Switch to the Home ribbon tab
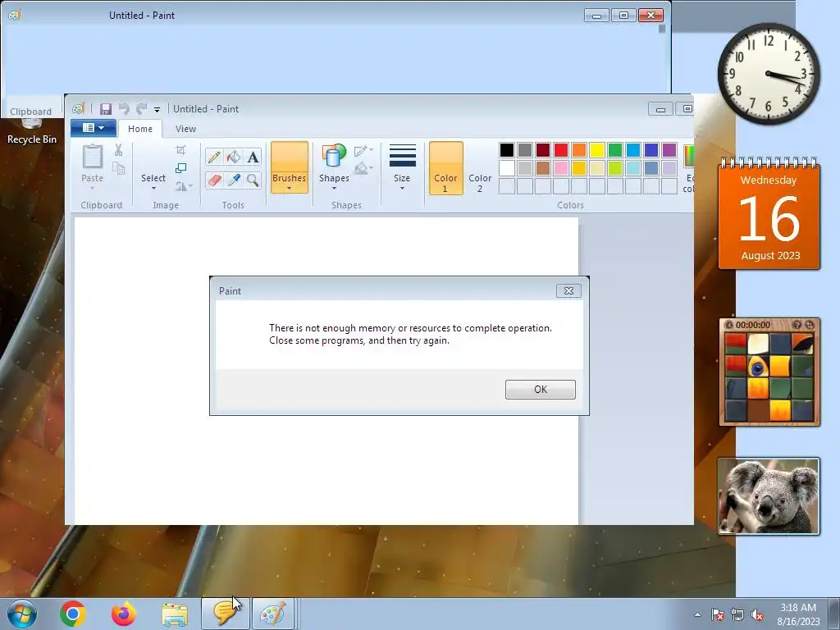 tap(140, 129)
